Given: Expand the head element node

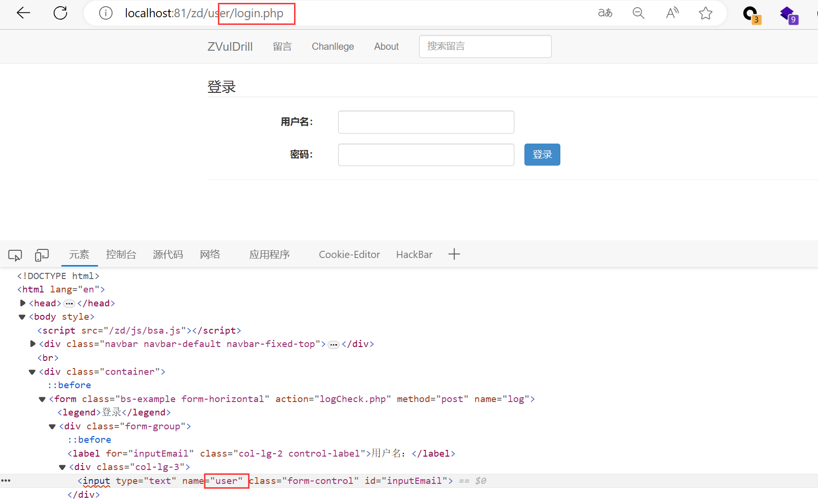Looking at the screenshot, I should point(23,303).
